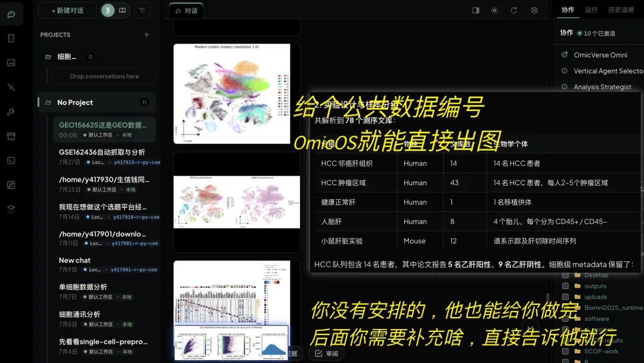Viewport: 644px width, 363px height.
Task: Select the OmicVerse Omni agent
Action: pos(600,55)
